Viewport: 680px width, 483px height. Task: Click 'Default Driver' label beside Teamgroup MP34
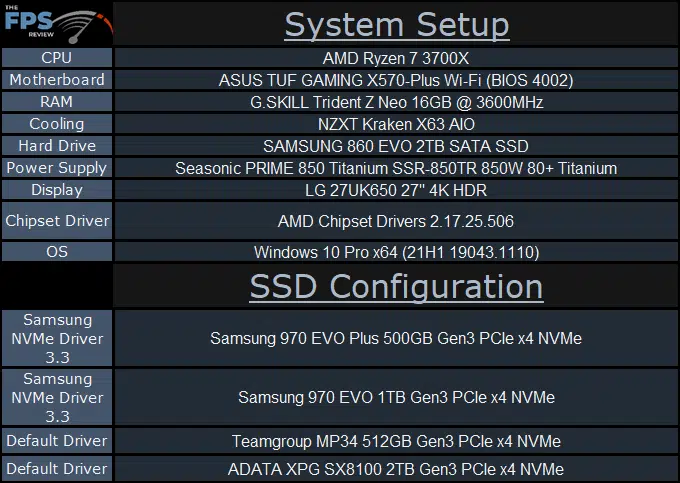(x=57, y=441)
